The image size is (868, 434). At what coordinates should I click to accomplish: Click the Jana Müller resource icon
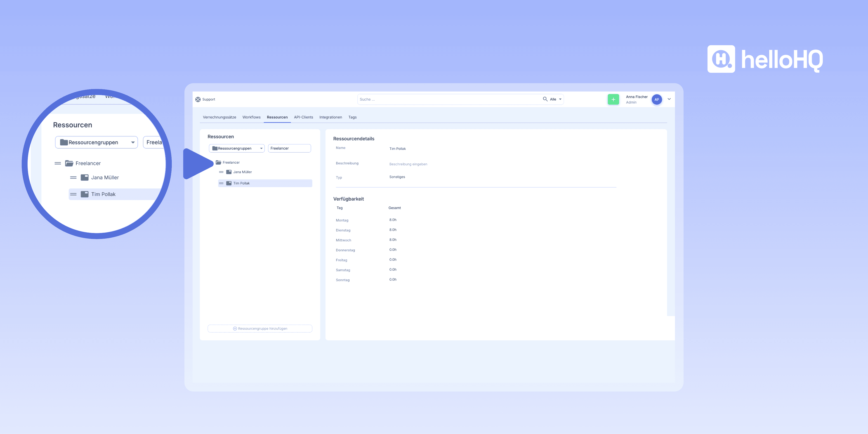(x=229, y=172)
